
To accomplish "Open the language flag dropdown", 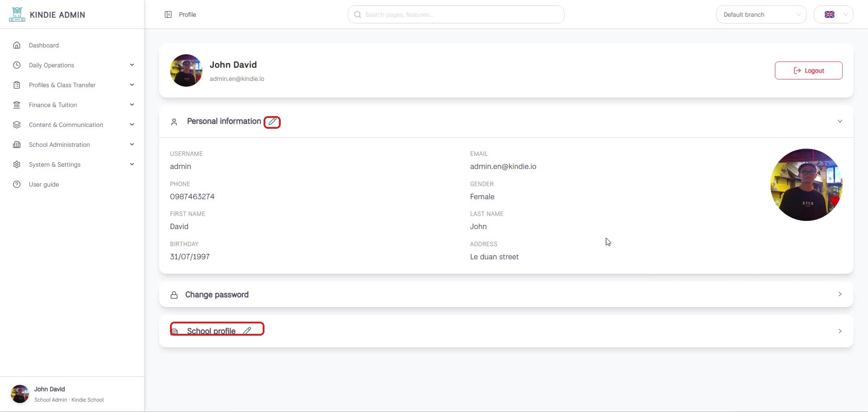I will click(x=833, y=14).
